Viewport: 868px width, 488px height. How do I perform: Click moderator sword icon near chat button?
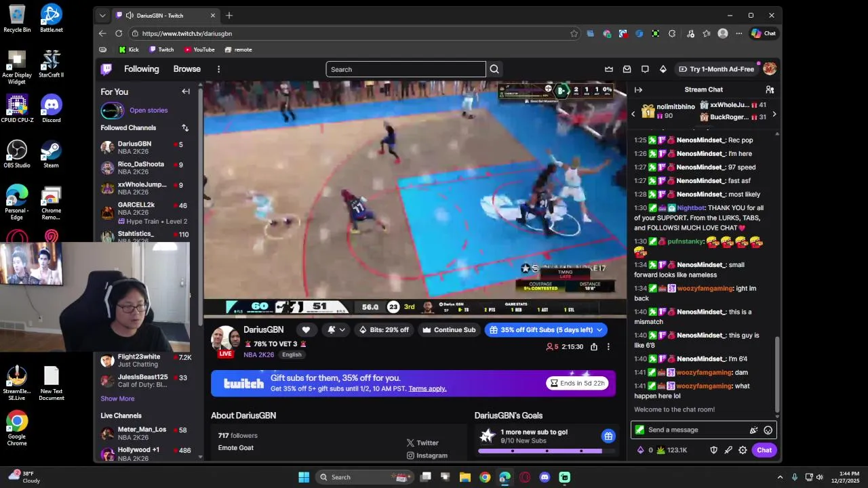tap(728, 450)
